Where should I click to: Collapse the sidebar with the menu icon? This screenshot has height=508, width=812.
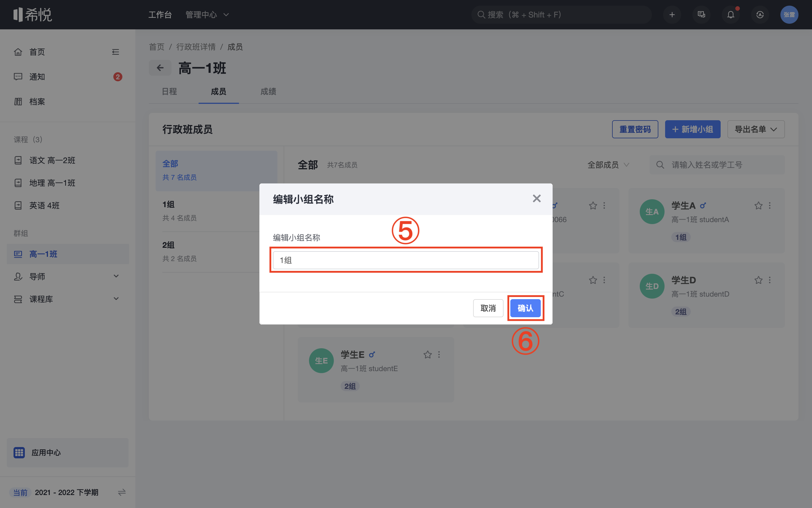click(x=115, y=52)
